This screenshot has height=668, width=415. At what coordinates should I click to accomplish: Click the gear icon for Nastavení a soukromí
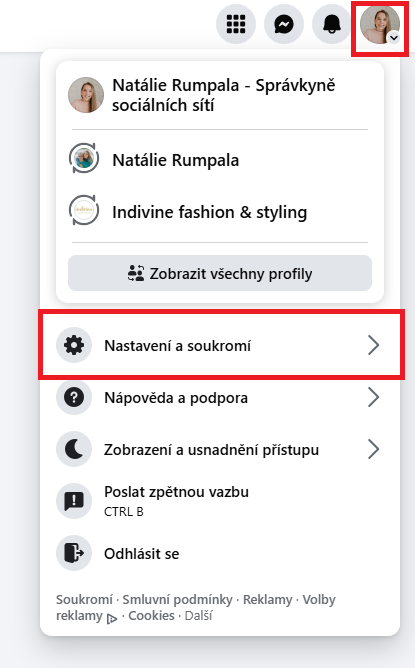pos(74,345)
